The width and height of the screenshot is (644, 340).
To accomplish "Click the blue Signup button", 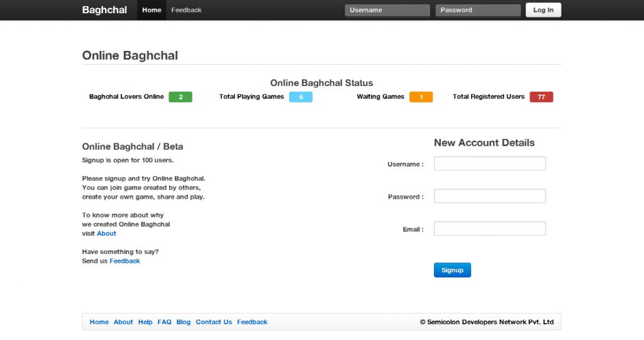I will (452, 270).
